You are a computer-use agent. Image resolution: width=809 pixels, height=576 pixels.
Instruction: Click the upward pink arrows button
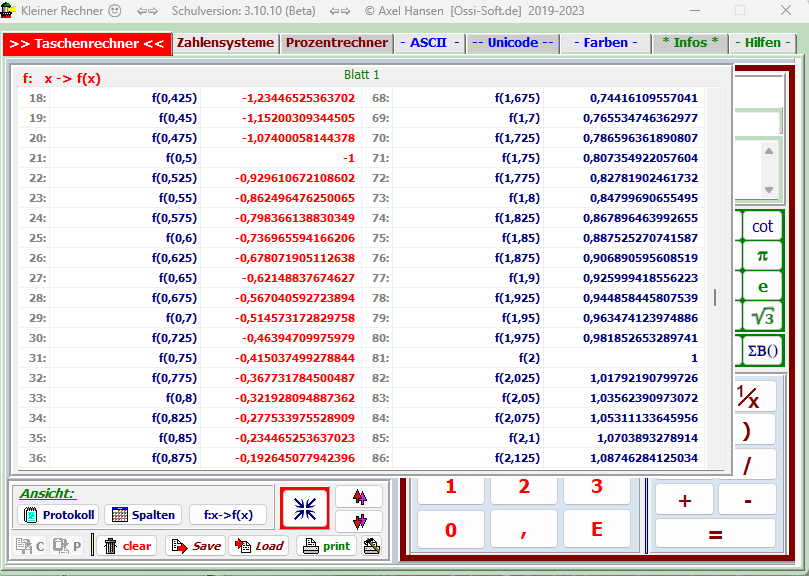point(358,497)
